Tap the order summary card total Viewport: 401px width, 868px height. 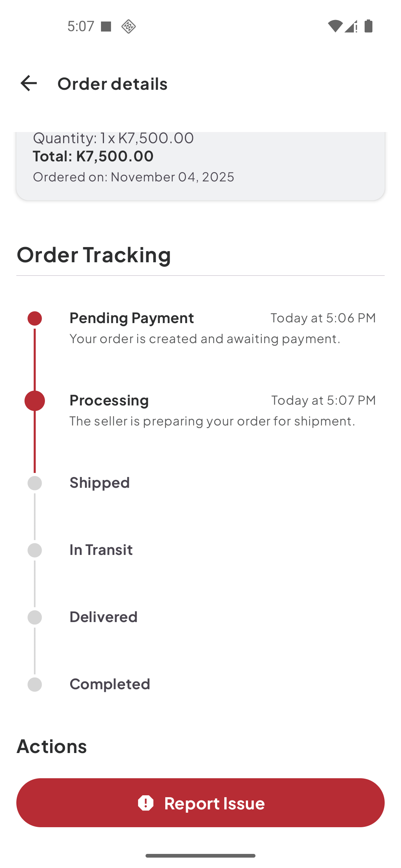(93, 156)
